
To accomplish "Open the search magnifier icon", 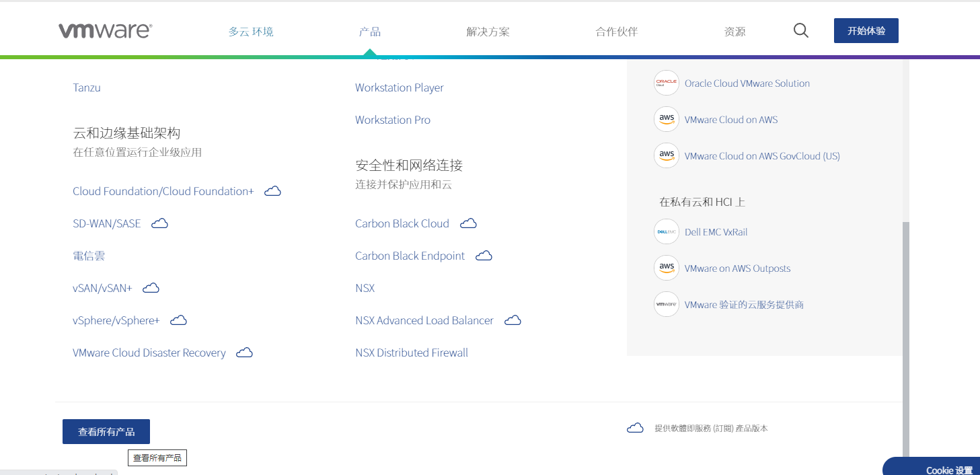I will [800, 30].
